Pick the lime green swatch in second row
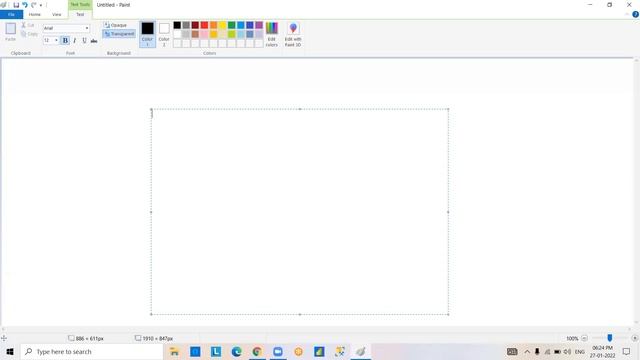This screenshot has width=640, height=360. [x=231, y=34]
